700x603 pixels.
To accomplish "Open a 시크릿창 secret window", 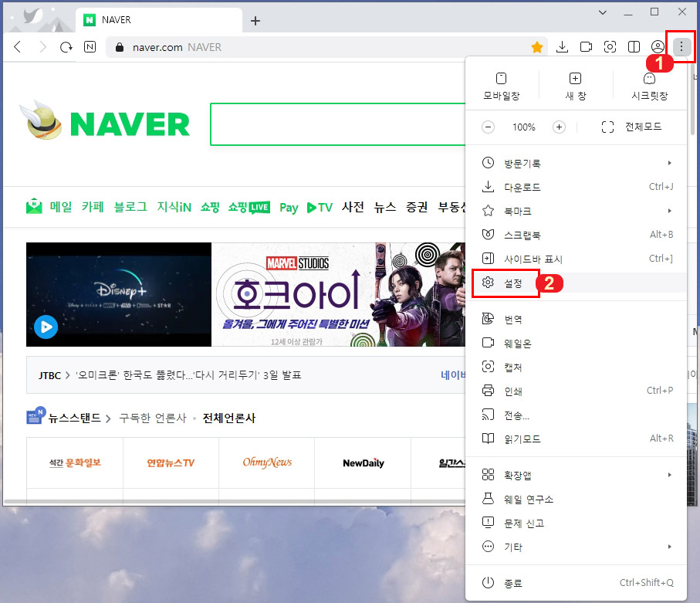I will tap(649, 85).
